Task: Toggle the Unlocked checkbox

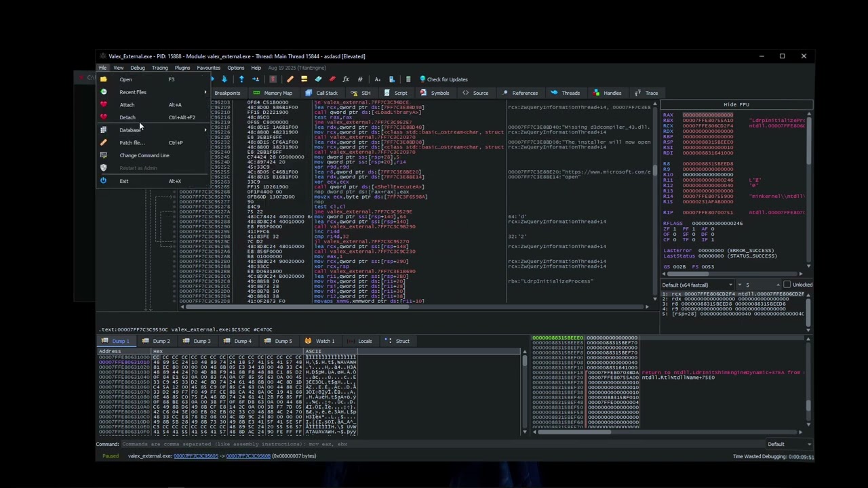Action: point(787,285)
